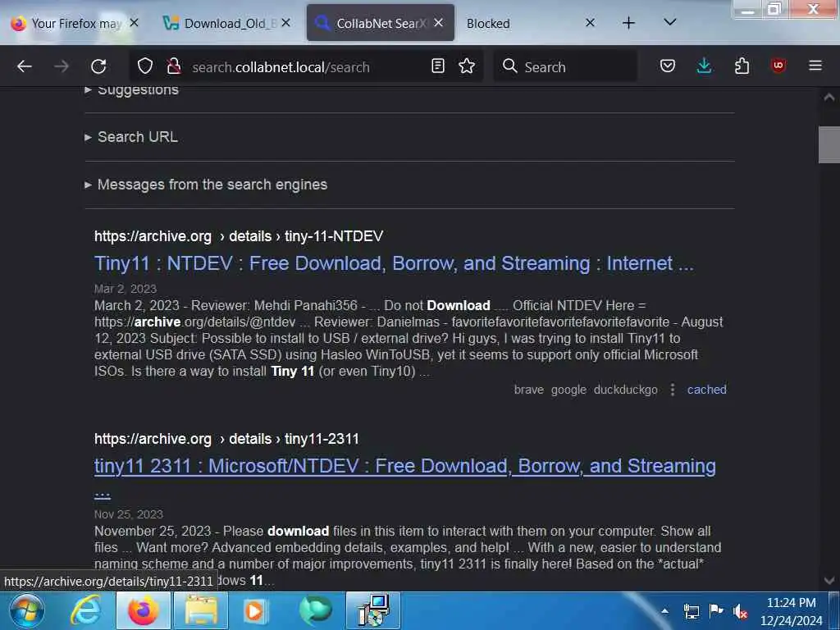Expand the Suggestions section
The height and width of the screenshot is (630, 840).
[x=132, y=90]
